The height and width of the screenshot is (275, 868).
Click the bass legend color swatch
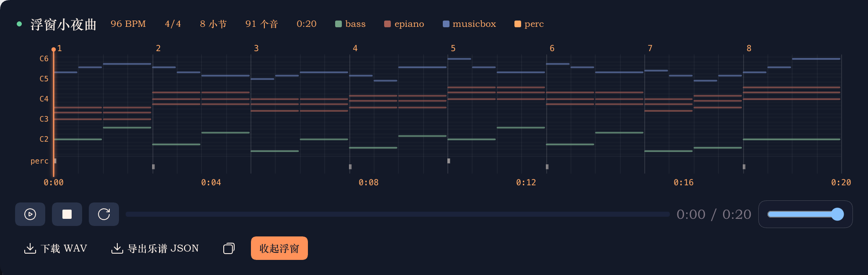[338, 24]
